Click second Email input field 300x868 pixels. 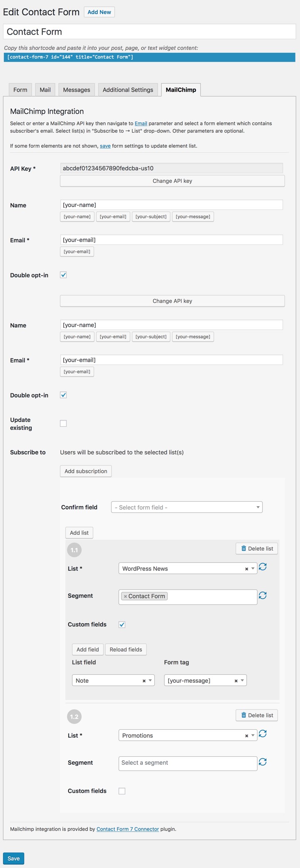171,360
